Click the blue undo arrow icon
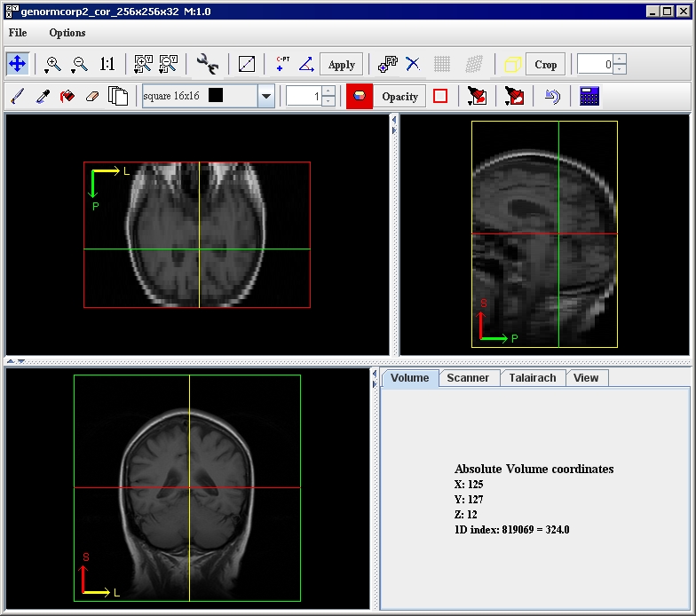The image size is (696, 616). pyautogui.click(x=552, y=96)
